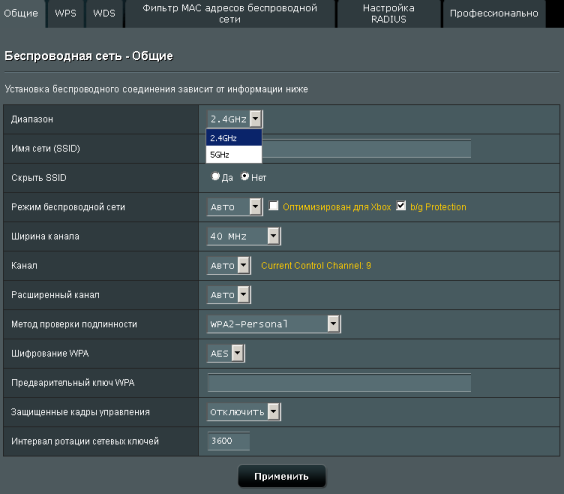Viewport: 564px width, 494px height.
Task: Select Да to hide the SSID
Action: click(x=215, y=176)
